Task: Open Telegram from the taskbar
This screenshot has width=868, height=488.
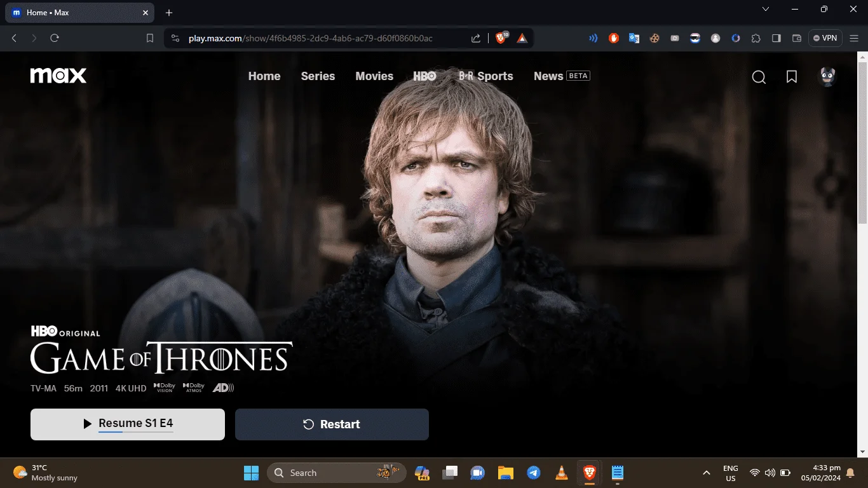Action: tap(534, 473)
